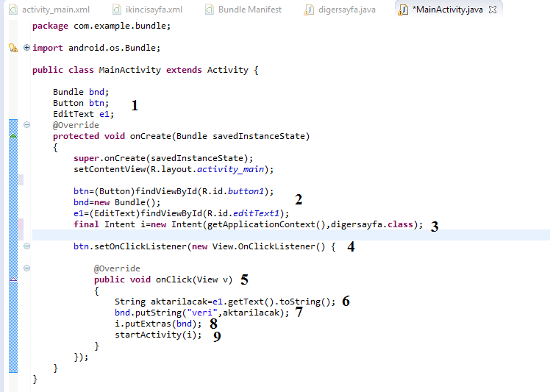The height and width of the screenshot is (392, 550).
Task: Click the MainActivity.java tab Java icon
Action: coord(404,10)
